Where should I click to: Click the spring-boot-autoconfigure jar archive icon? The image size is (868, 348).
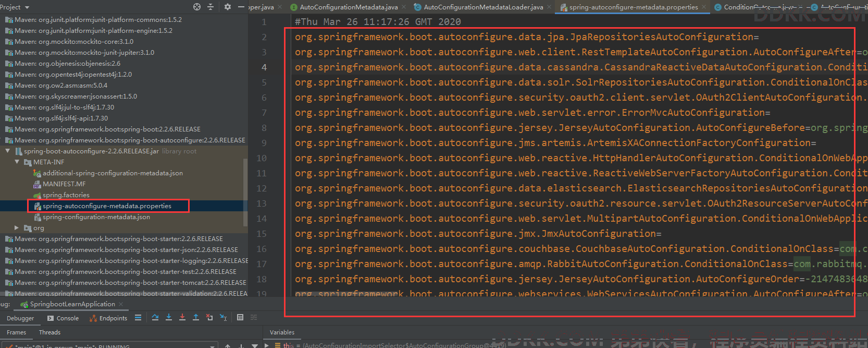(18, 151)
